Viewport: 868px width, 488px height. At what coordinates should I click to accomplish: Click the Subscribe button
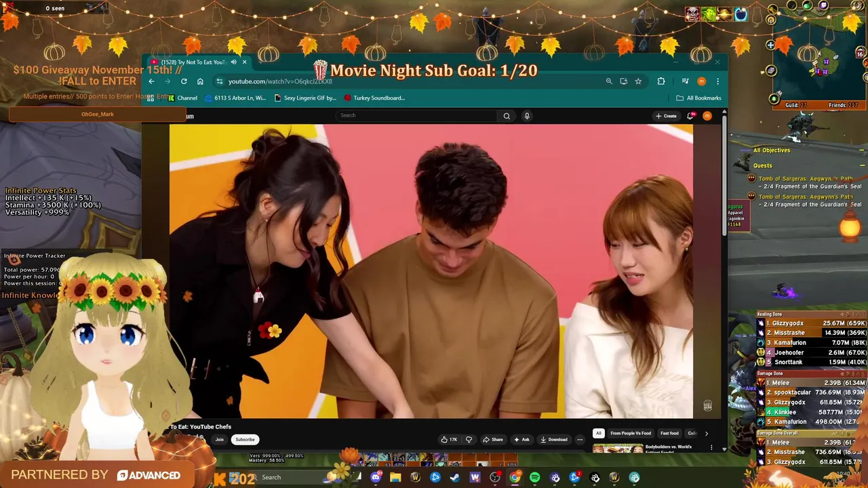click(x=245, y=439)
